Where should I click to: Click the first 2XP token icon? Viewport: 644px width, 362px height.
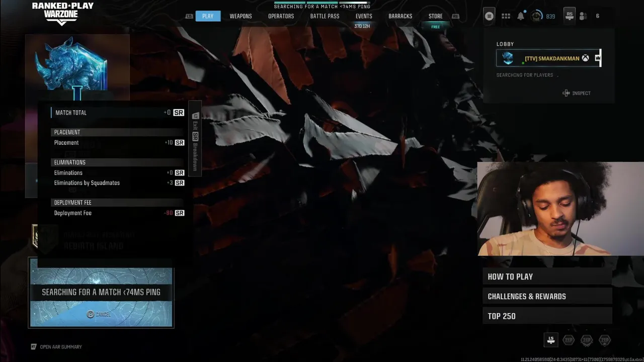[569, 340]
